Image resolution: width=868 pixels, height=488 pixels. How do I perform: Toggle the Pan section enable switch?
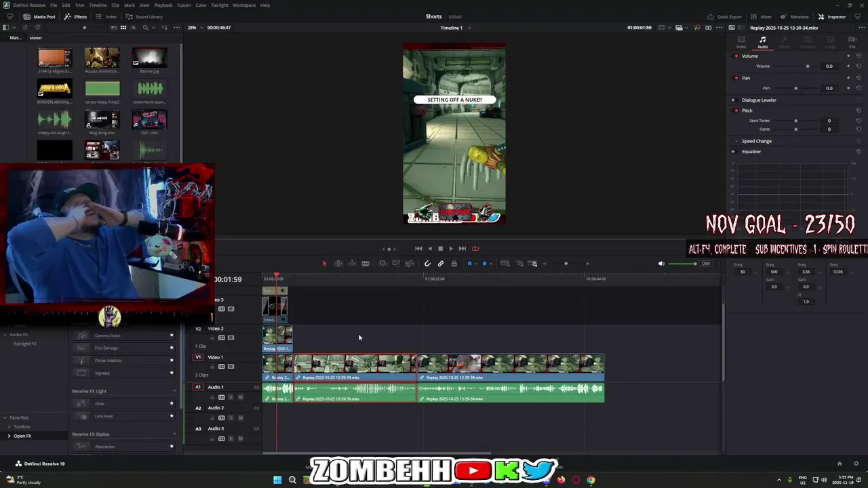click(x=736, y=78)
